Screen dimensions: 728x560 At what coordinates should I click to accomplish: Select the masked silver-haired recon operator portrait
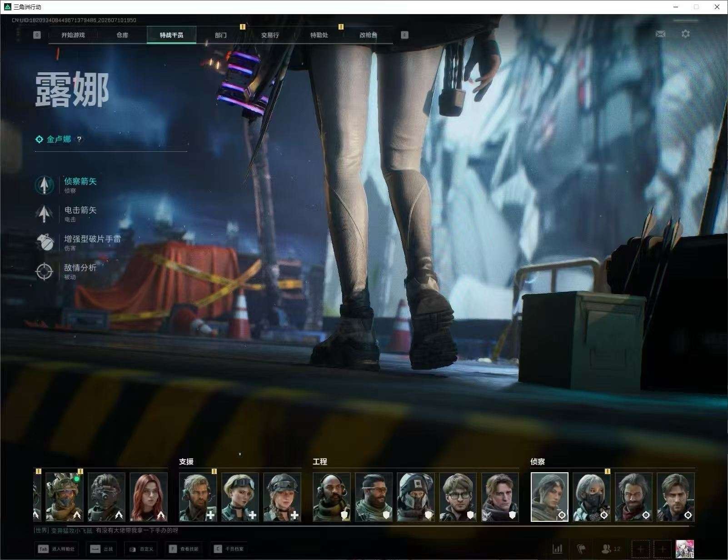591,497
